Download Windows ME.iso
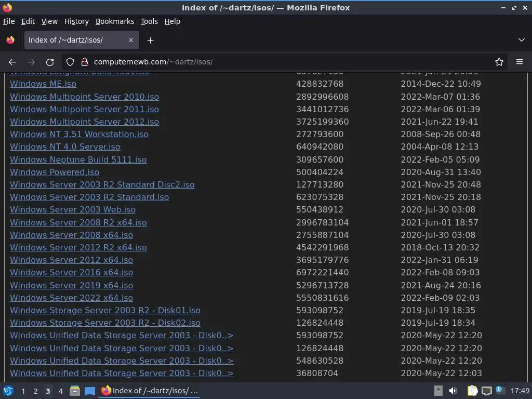The height and width of the screenshot is (399, 532). point(43,84)
